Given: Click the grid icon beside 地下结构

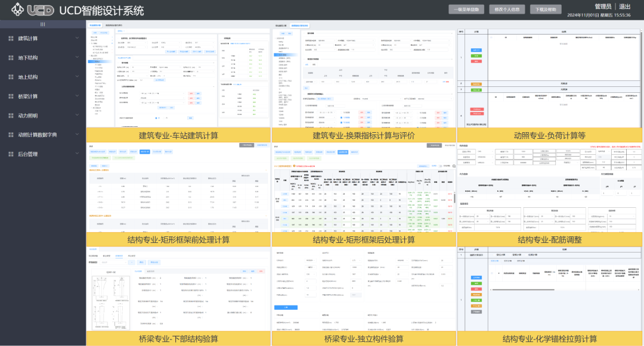Looking at the screenshot, I should click(x=11, y=58).
